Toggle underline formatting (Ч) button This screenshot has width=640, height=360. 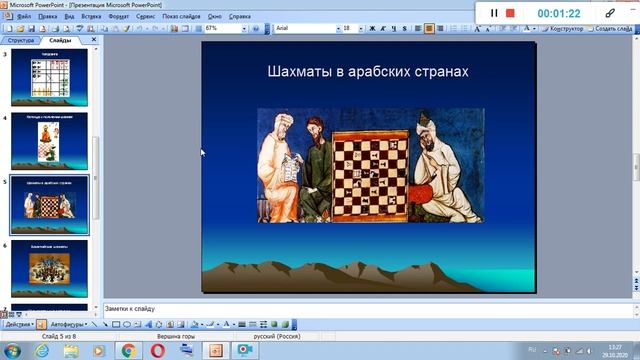pyautogui.click(x=393, y=29)
